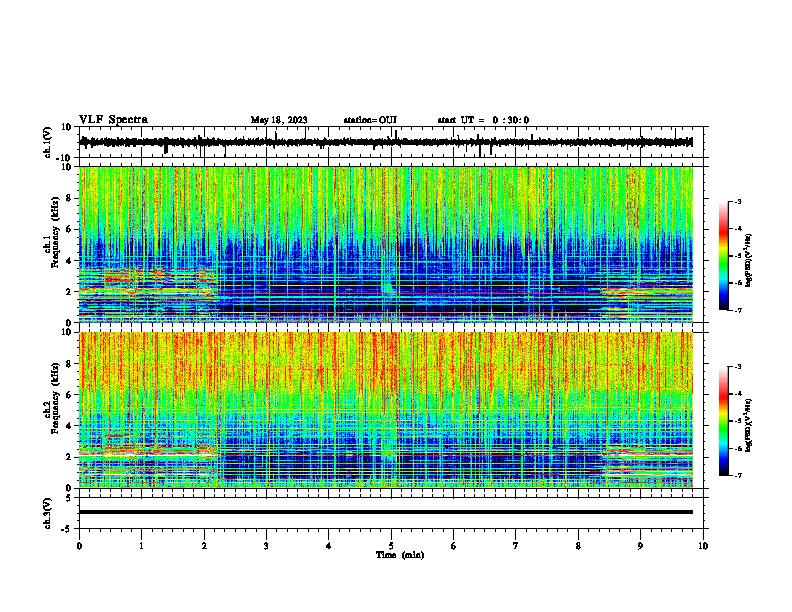
Task: Click the "4" tick on ch.2 frequency axis
Action: (x=69, y=426)
